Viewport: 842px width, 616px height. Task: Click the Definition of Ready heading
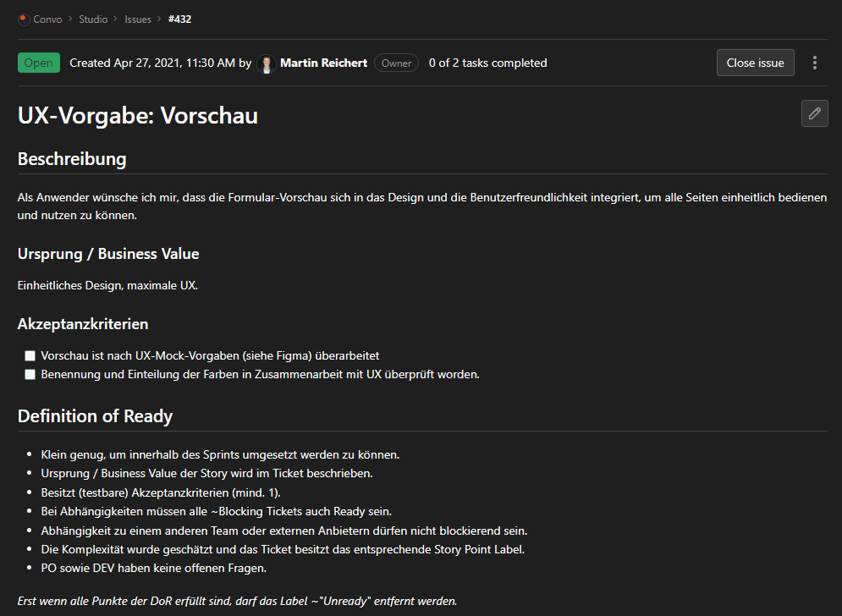pyautogui.click(x=95, y=416)
